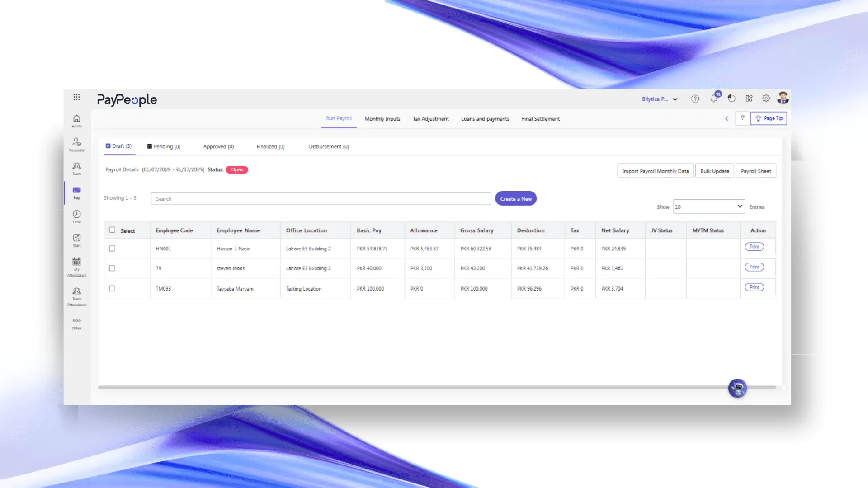
Task: Open the Shift sidebar icon
Action: point(76,240)
